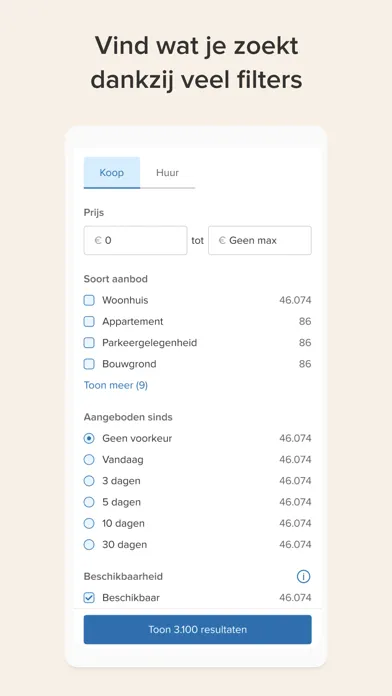
Task: Choose the 5 dagen radio option
Action: [x=89, y=502]
